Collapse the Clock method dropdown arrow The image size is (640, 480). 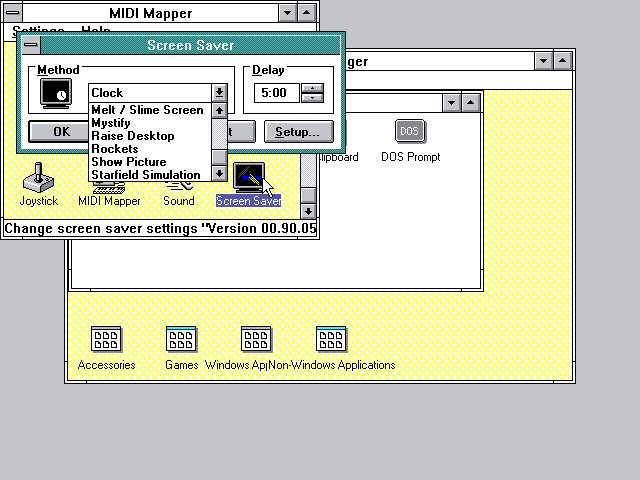pos(219,93)
